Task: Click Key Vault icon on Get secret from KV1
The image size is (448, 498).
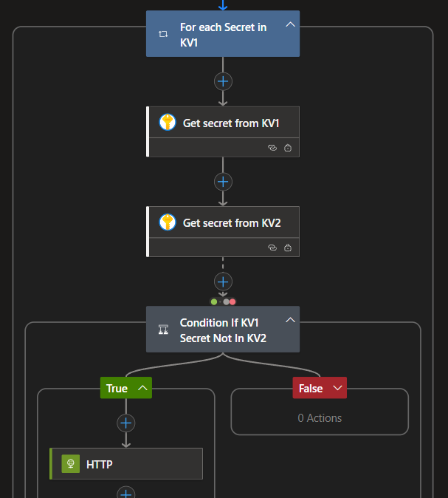Action: pos(168,123)
